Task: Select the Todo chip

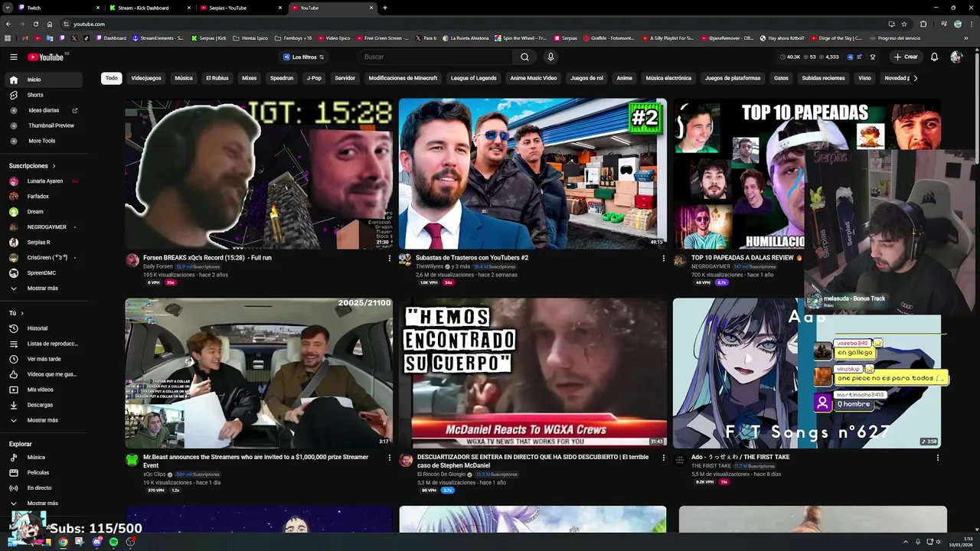Action: 112,78
